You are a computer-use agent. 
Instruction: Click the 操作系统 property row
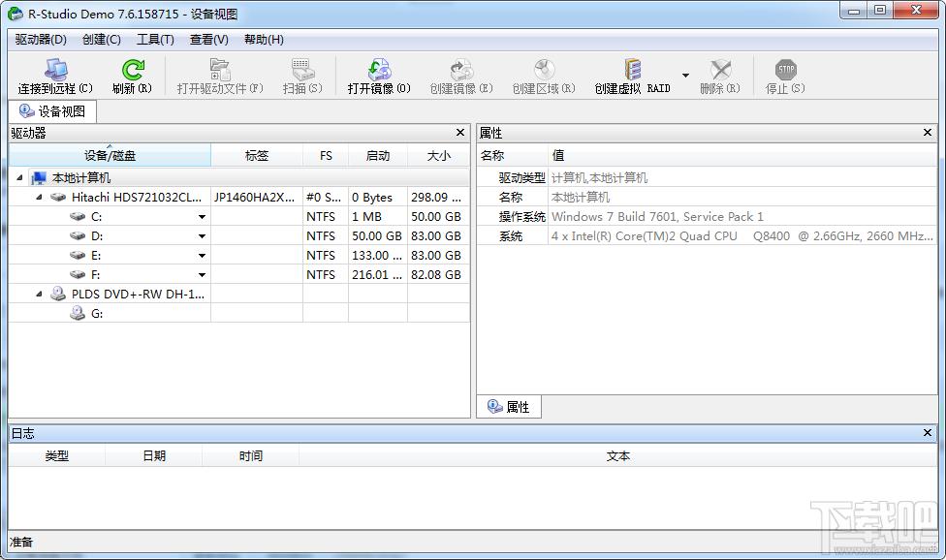(708, 216)
